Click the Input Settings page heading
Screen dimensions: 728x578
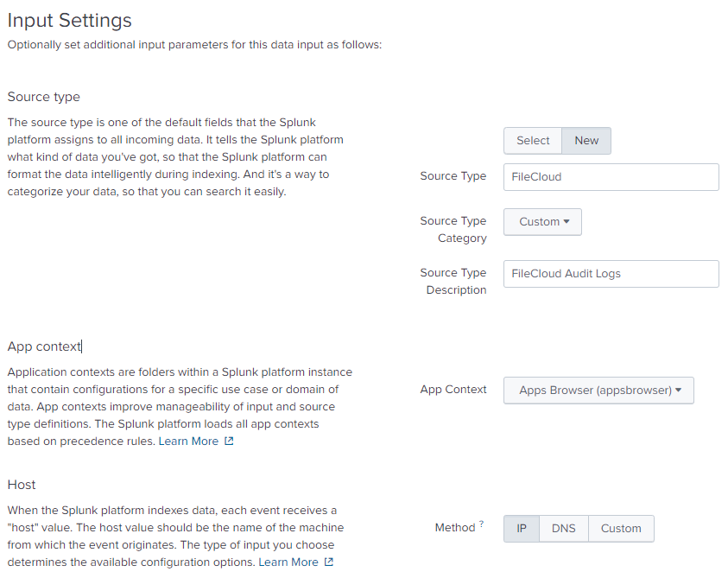[x=70, y=20]
